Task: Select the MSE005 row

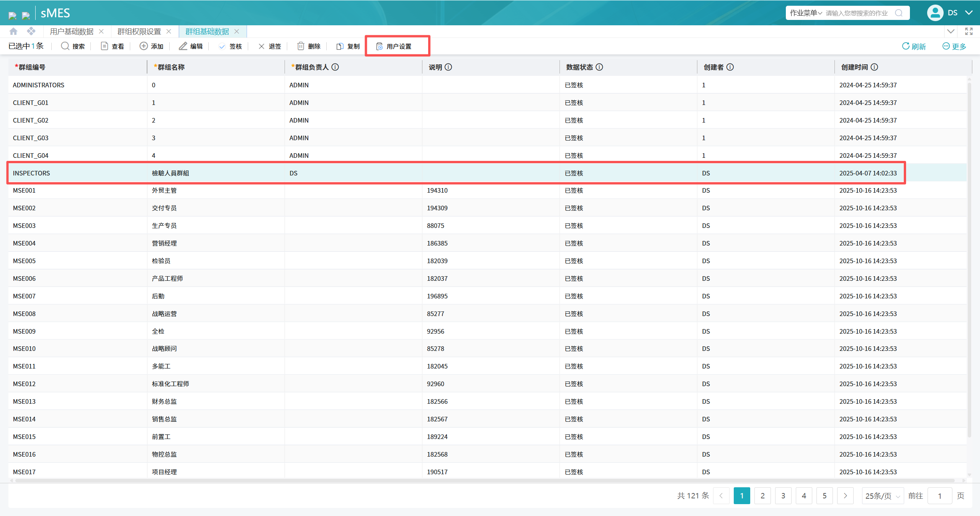Action: click(488, 261)
